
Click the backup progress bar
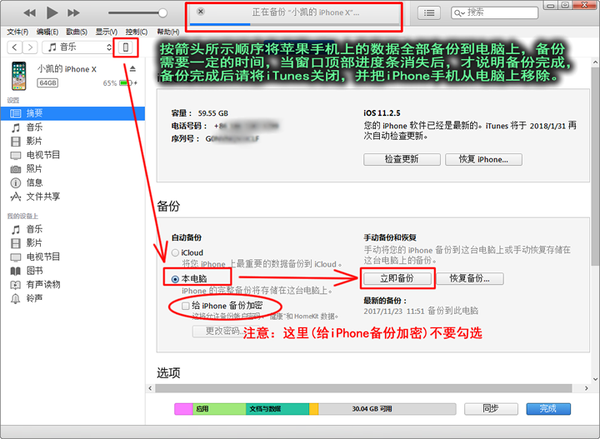click(x=294, y=24)
